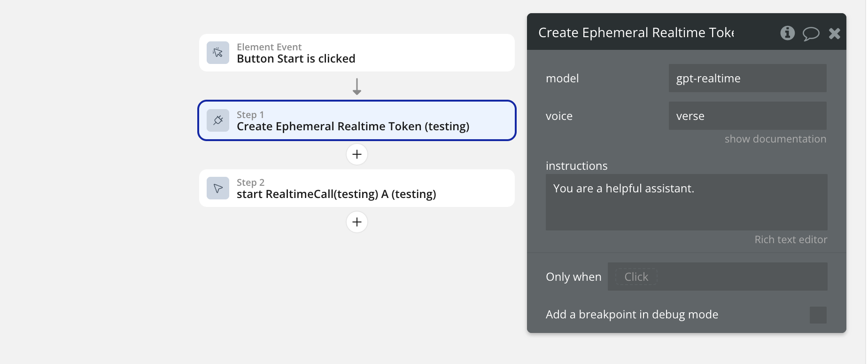Viewport: 868px width, 364px height.
Task: Enable Add a breakpoint in debug mode
Action: (818, 315)
